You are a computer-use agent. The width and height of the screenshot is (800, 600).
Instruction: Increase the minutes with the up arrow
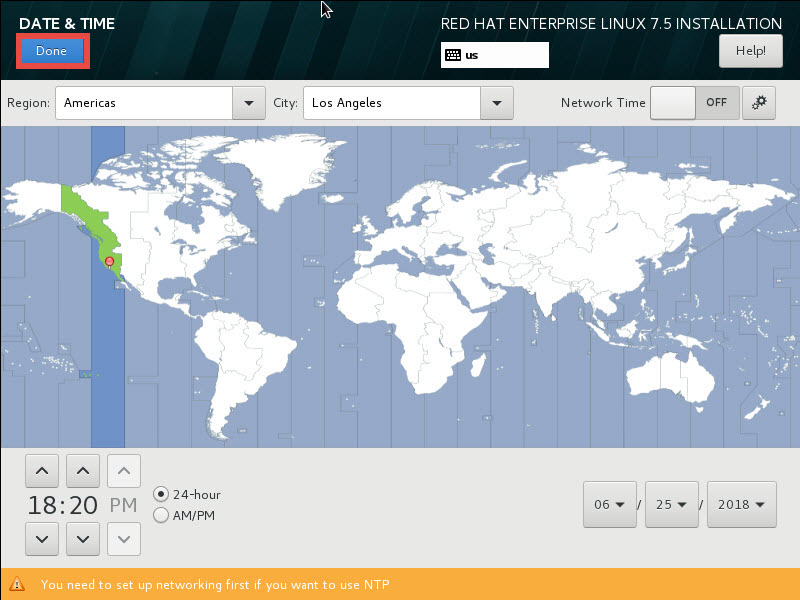(x=82, y=470)
